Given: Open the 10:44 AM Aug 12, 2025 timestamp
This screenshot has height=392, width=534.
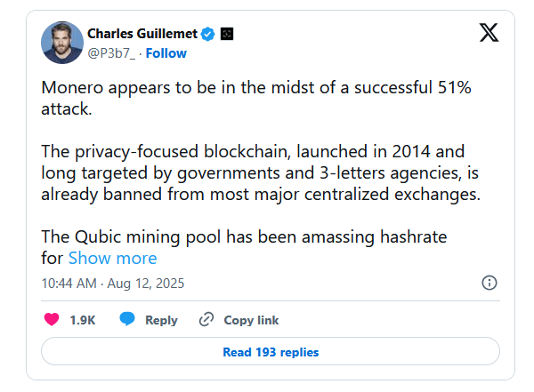Looking at the screenshot, I should pyautogui.click(x=110, y=283).
